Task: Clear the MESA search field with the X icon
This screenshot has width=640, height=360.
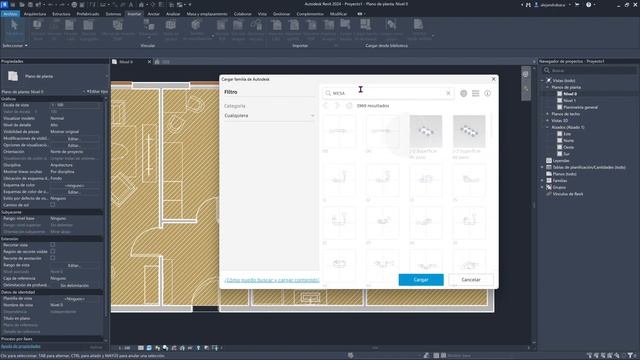Action: point(448,93)
